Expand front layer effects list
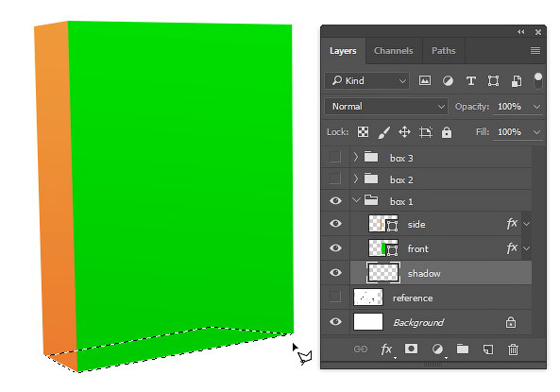The width and height of the screenshot is (560, 392). [527, 248]
